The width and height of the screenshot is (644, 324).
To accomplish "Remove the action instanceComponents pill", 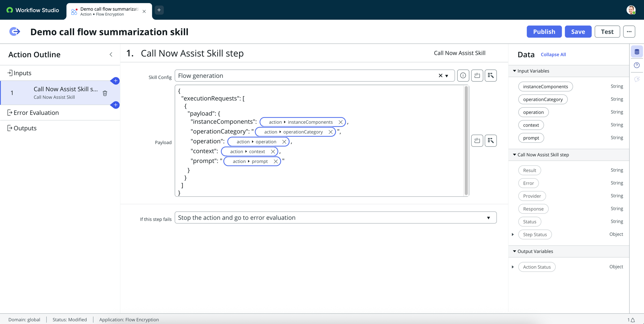I will [x=341, y=122].
